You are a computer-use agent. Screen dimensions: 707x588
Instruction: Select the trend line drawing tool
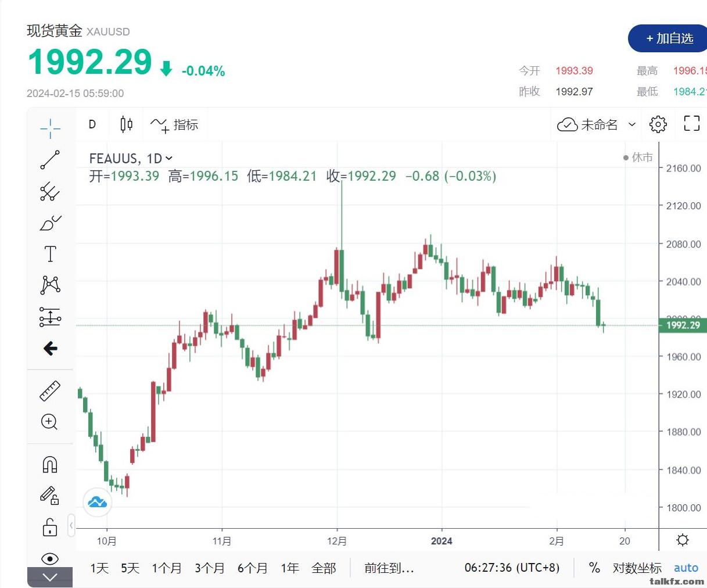[51, 160]
